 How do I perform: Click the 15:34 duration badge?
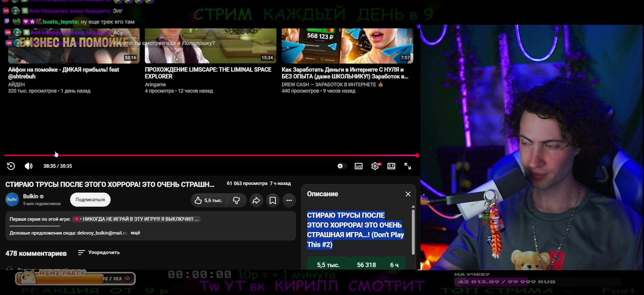tap(267, 58)
